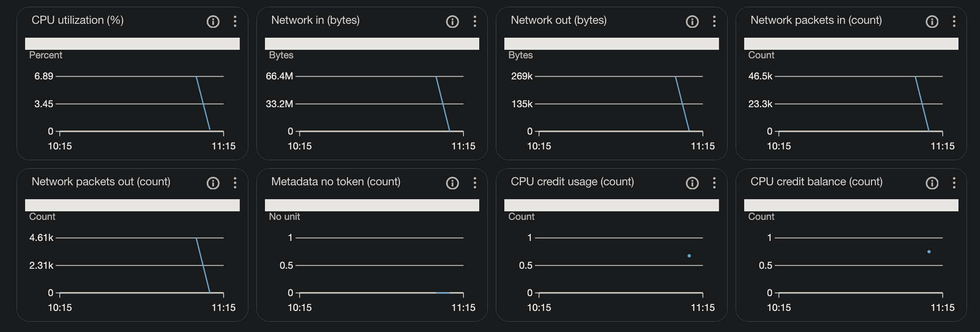Click the CPU credit balance data point
This screenshot has height=332, width=980.
929,252
